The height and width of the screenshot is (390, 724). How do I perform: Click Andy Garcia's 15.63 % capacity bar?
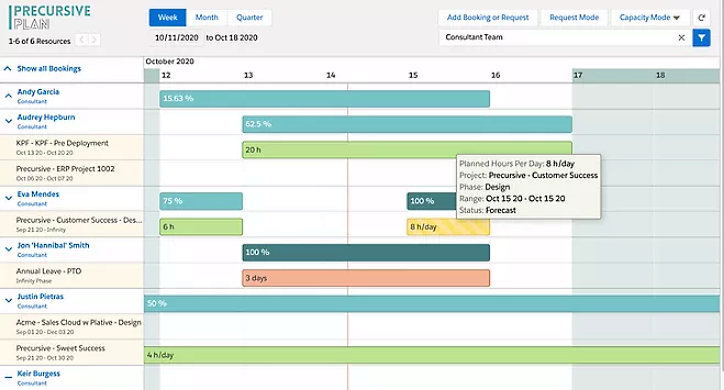pos(325,99)
